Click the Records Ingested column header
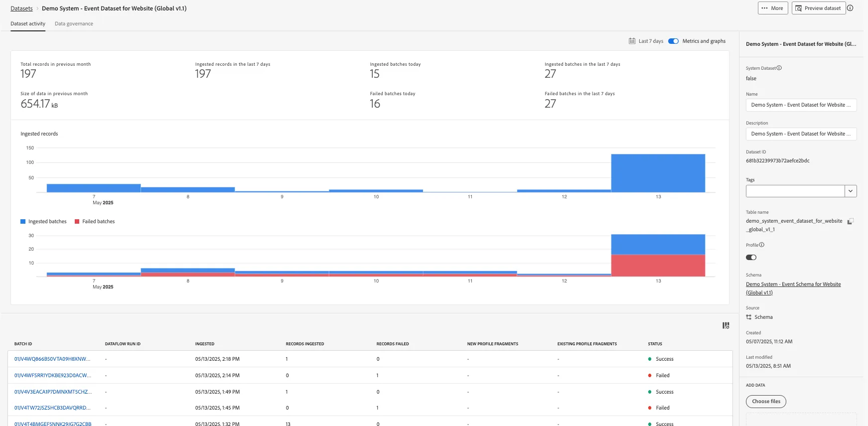This screenshot has height=426, width=868. pyautogui.click(x=305, y=344)
